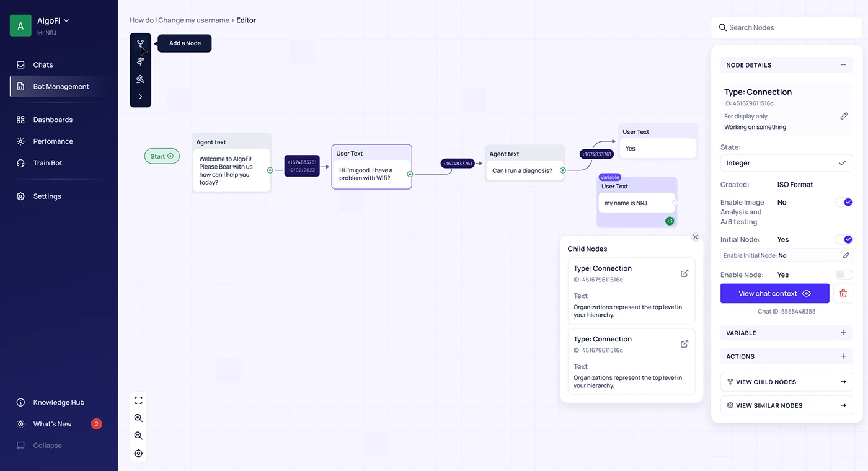868x471 pixels.
Task: Collapse the sidebar
Action: 39,446
